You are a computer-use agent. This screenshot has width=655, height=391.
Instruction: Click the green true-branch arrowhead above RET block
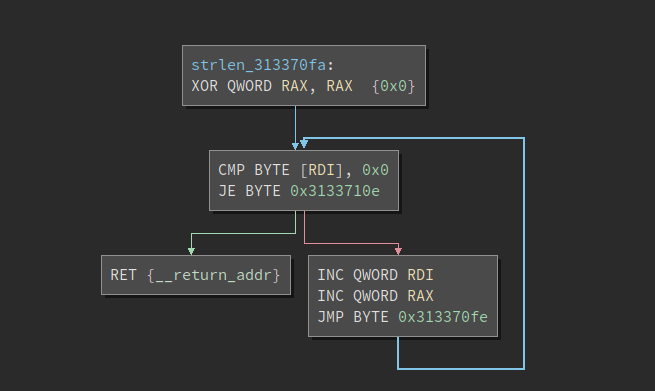click(x=191, y=251)
